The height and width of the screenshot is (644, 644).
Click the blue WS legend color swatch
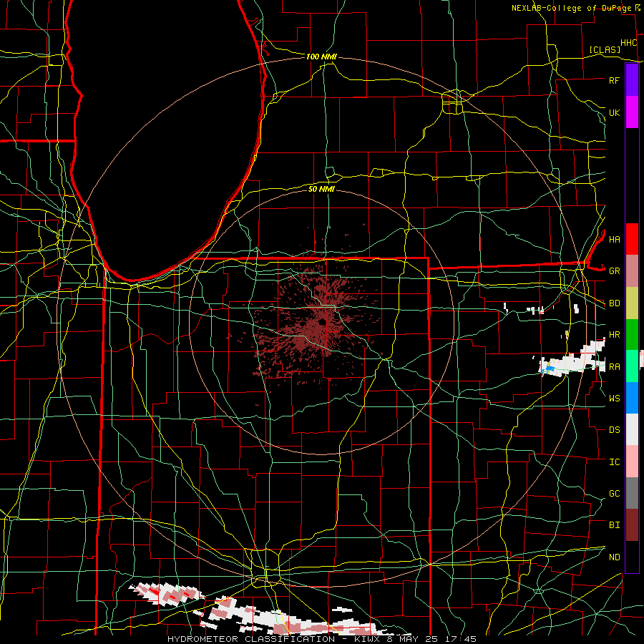click(x=632, y=398)
